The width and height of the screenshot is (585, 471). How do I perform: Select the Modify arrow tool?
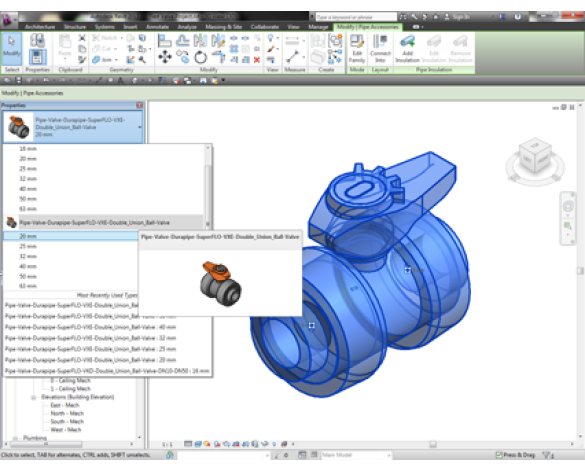[x=11, y=49]
